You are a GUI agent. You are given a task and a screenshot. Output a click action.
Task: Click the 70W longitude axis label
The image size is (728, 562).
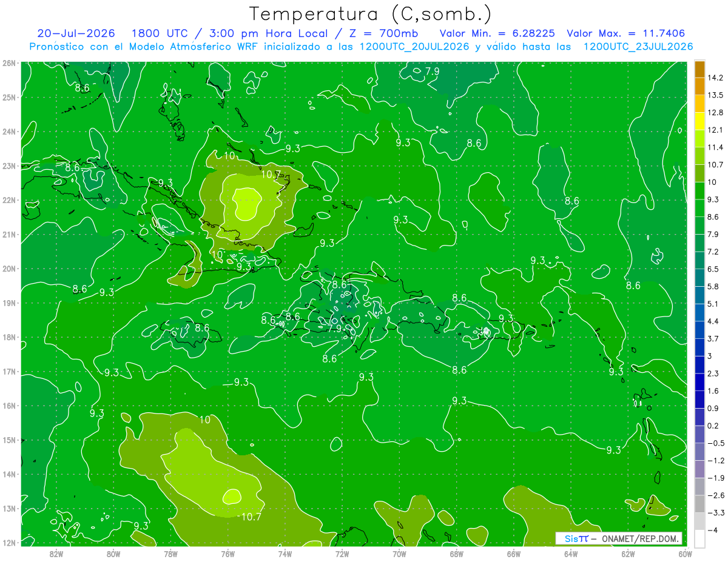point(399,554)
